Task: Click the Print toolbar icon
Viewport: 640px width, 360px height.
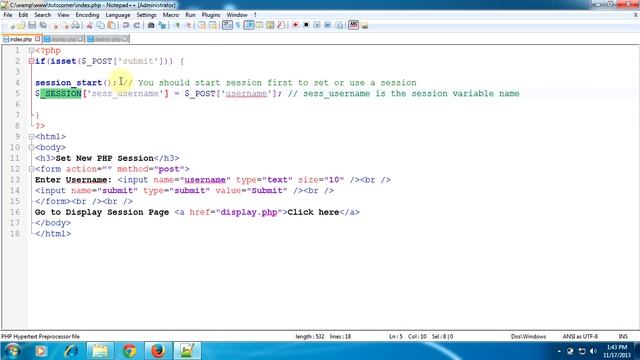Action: tap(76, 25)
